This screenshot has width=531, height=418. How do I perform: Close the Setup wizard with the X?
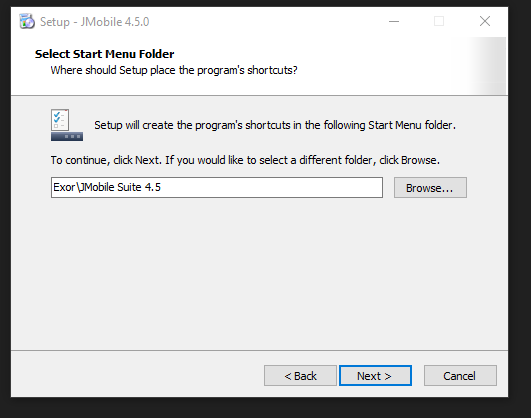[485, 22]
